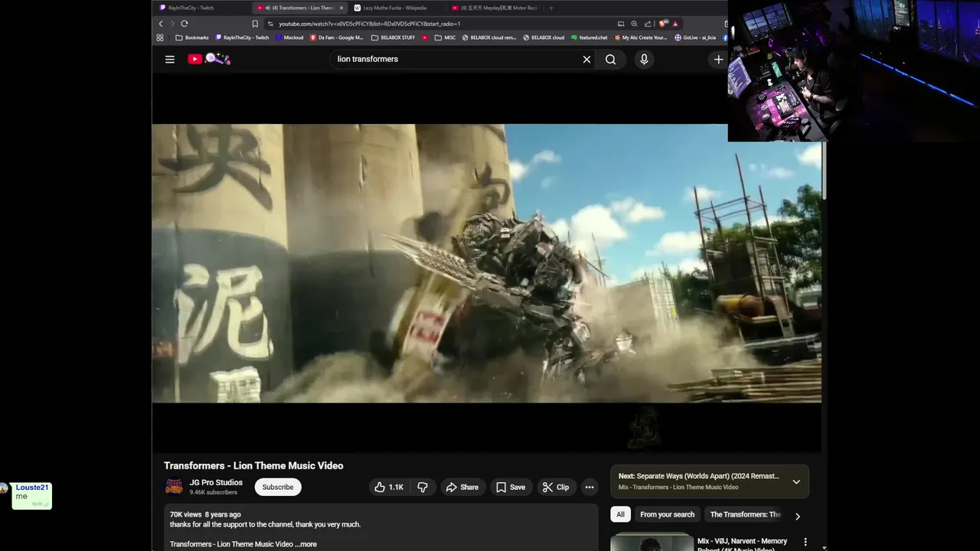Go back with the browser back arrow
This screenshot has width=980, height=551.
tap(161, 24)
